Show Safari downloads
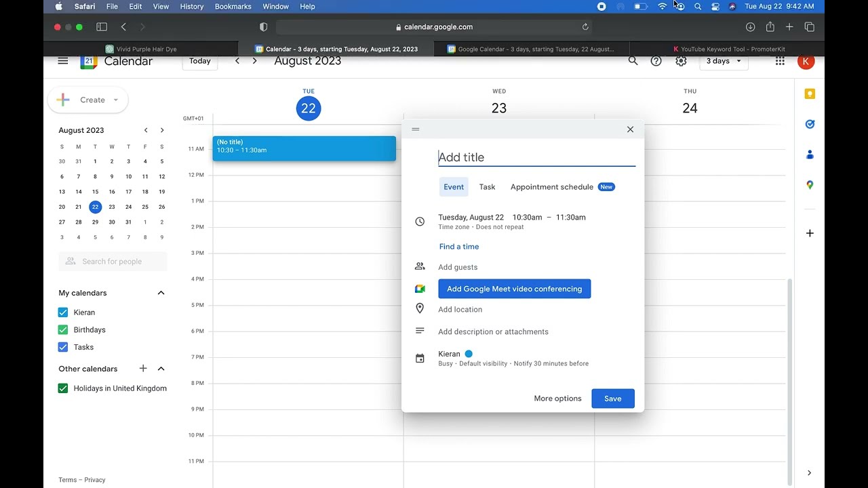This screenshot has height=488, width=868. click(x=750, y=27)
